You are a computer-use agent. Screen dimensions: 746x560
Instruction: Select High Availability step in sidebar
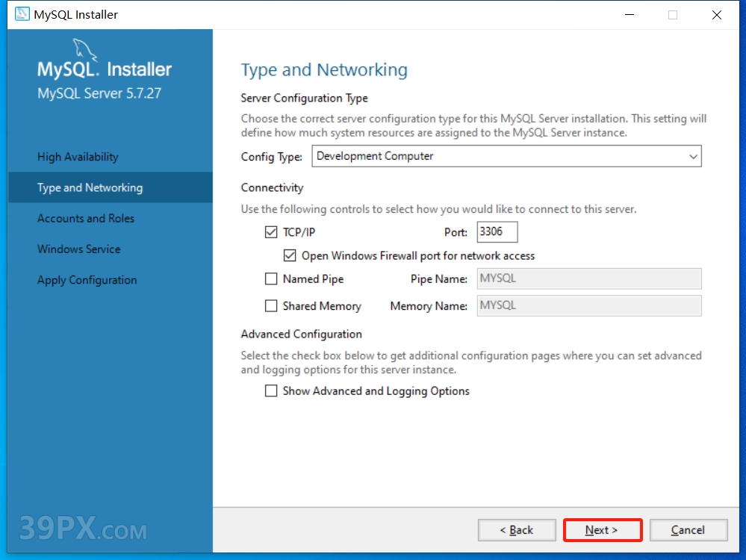(x=78, y=157)
